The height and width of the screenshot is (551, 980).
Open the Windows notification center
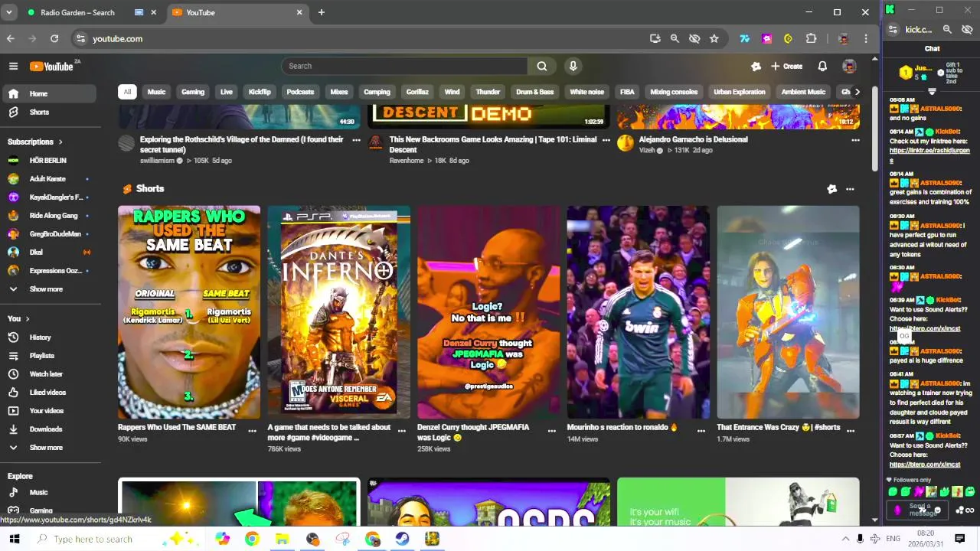[x=959, y=539]
